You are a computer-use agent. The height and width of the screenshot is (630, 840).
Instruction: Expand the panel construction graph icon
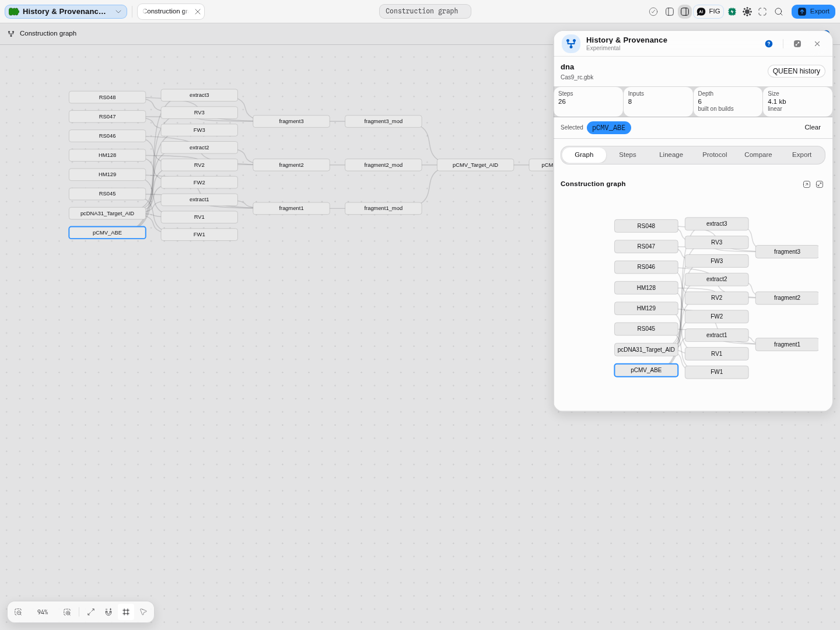(x=820, y=184)
